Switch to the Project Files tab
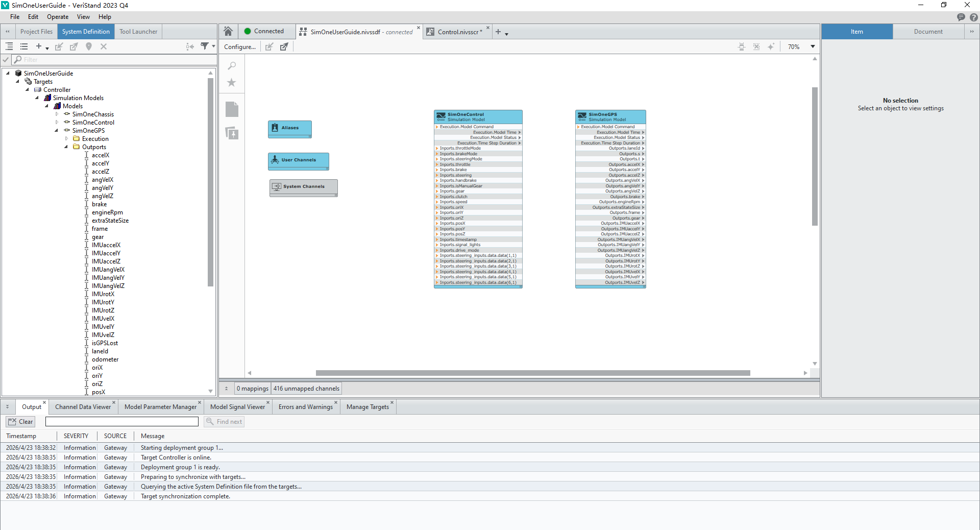The height and width of the screenshot is (530, 980). click(x=36, y=32)
